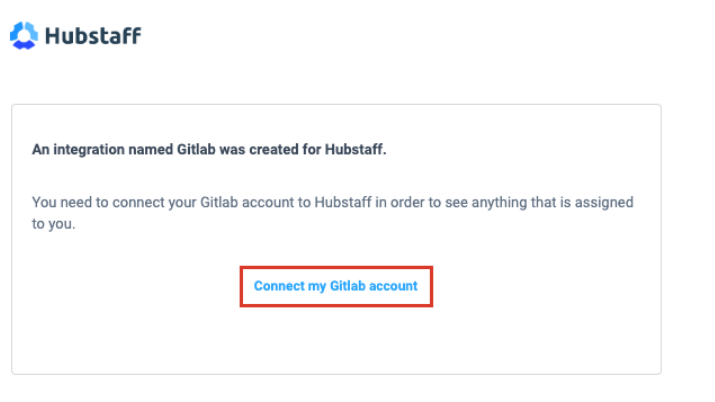This screenshot has height=402, width=715.
Task: Click the Hubstaff wordmark in header
Action: click(x=93, y=36)
